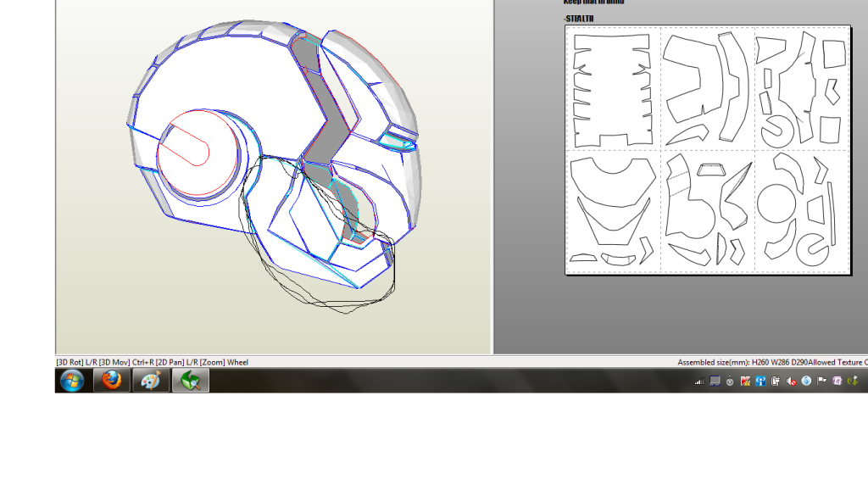The width and height of the screenshot is (868, 490).
Task: Click the stopwatch-like tray icon
Action: pyautogui.click(x=730, y=381)
